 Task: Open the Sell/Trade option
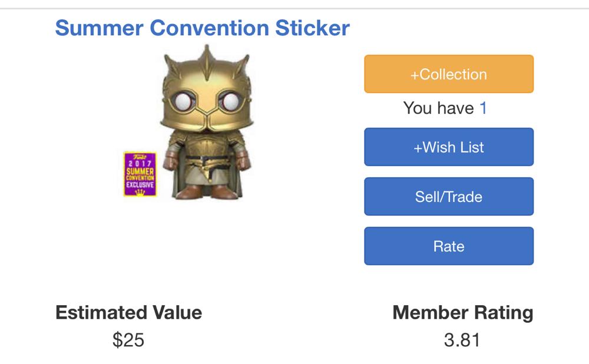[x=449, y=197]
